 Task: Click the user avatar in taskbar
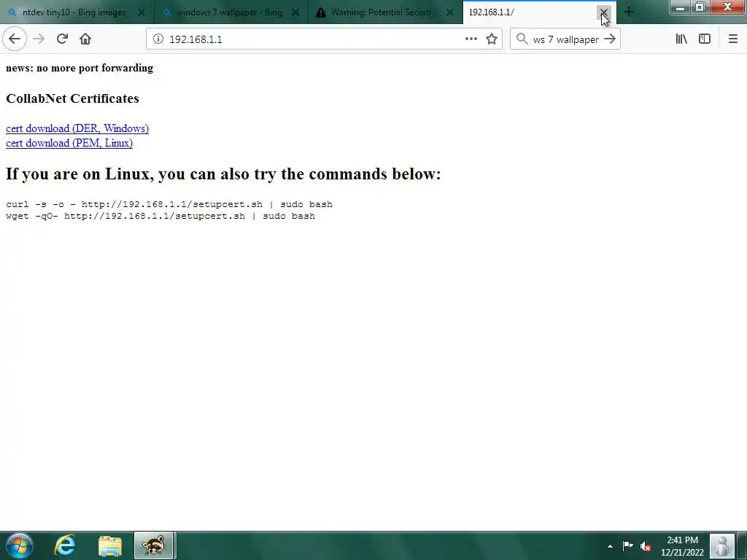[x=722, y=545]
